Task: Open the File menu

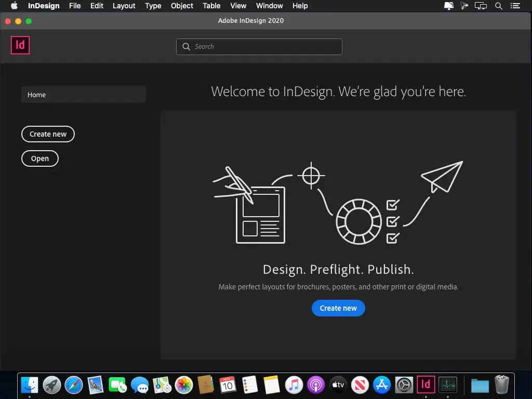Action: coord(75,6)
